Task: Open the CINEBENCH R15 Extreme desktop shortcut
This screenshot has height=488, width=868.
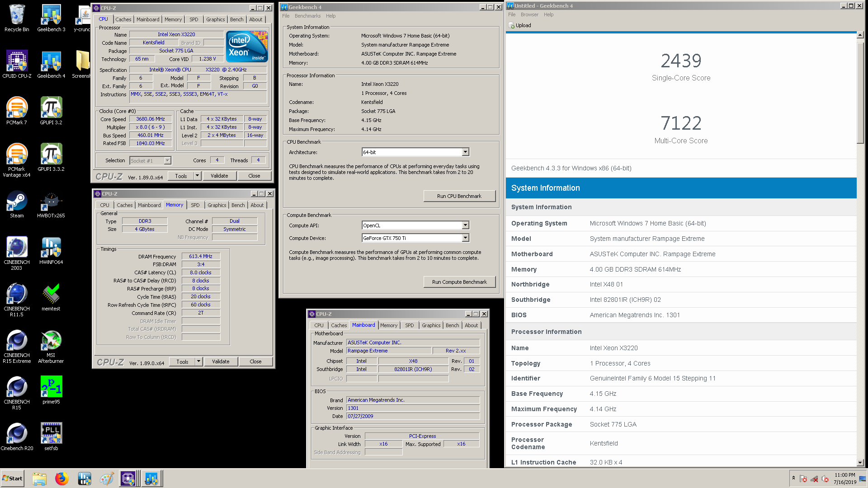Action: (x=17, y=347)
